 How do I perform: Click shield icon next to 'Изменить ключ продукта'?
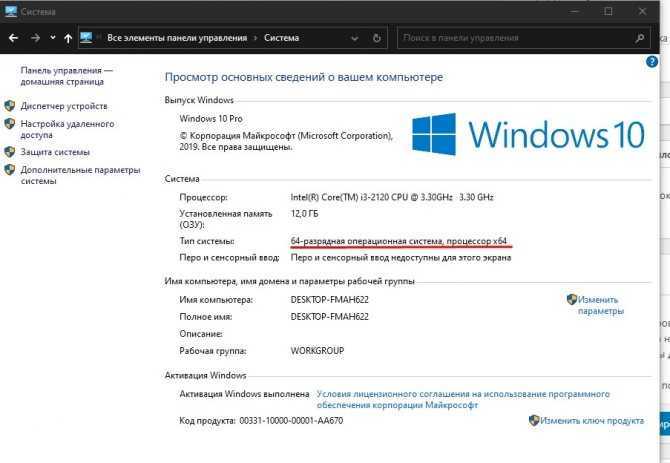tap(534, 420)
